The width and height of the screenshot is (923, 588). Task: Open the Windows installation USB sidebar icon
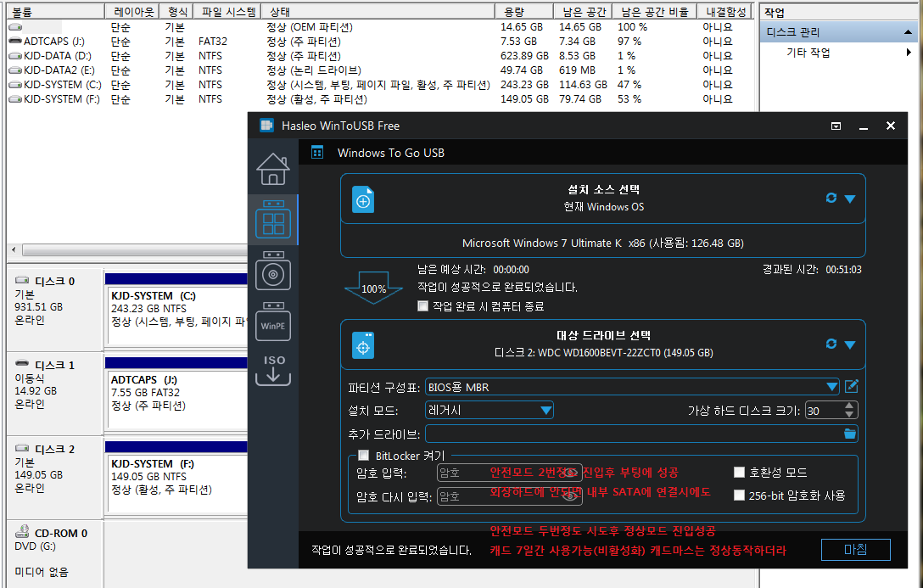click(273, 271)
